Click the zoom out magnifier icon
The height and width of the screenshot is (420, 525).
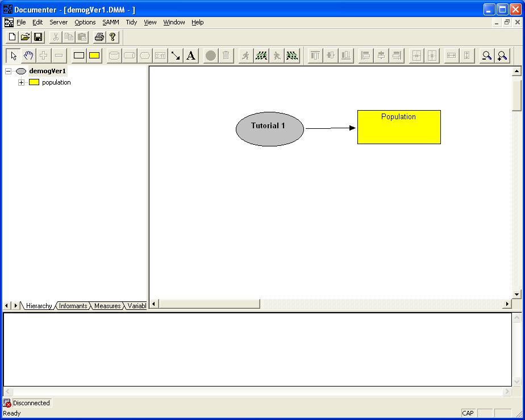coord(487,56)
